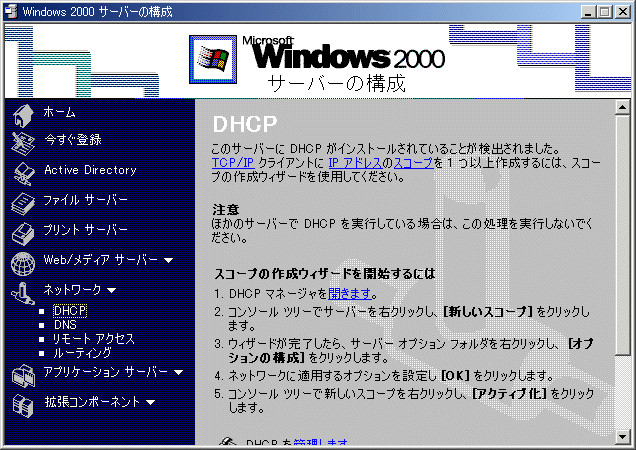Viewport: 636px width, 450px height.
Task: Click the 管理します link at bottom
Action: (x=320, y=442)
